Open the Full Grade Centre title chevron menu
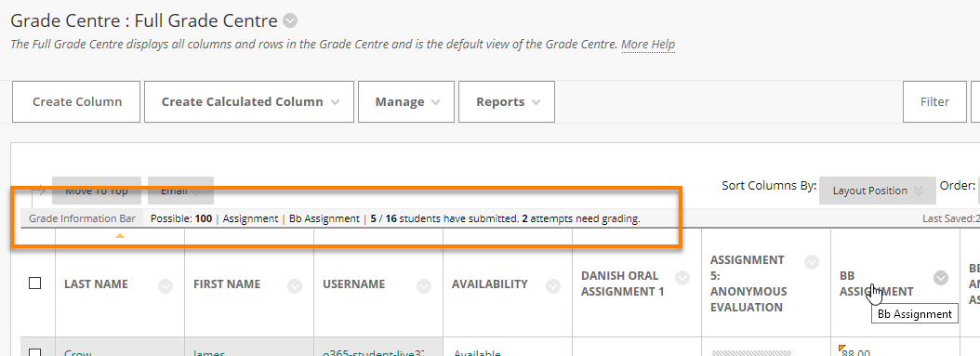980x356 pixels. coord(290,21)
